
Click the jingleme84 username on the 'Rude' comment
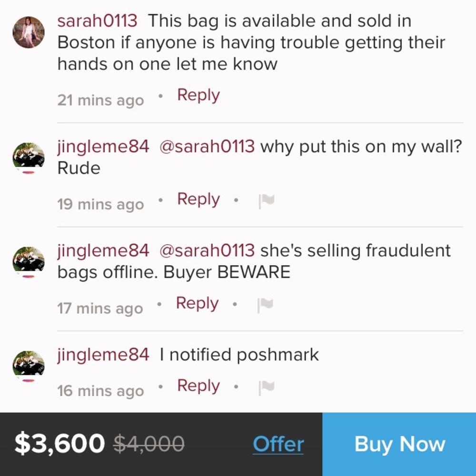point(103,147)
